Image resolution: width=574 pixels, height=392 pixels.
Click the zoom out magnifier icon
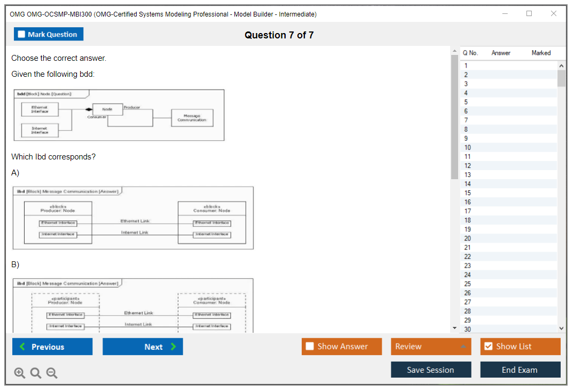coord(52,373)
